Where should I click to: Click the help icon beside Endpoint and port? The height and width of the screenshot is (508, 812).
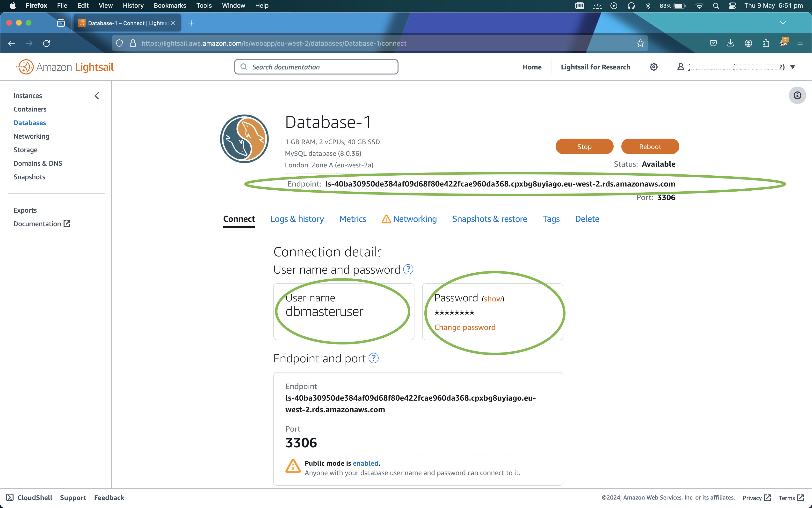click(373, 358)
